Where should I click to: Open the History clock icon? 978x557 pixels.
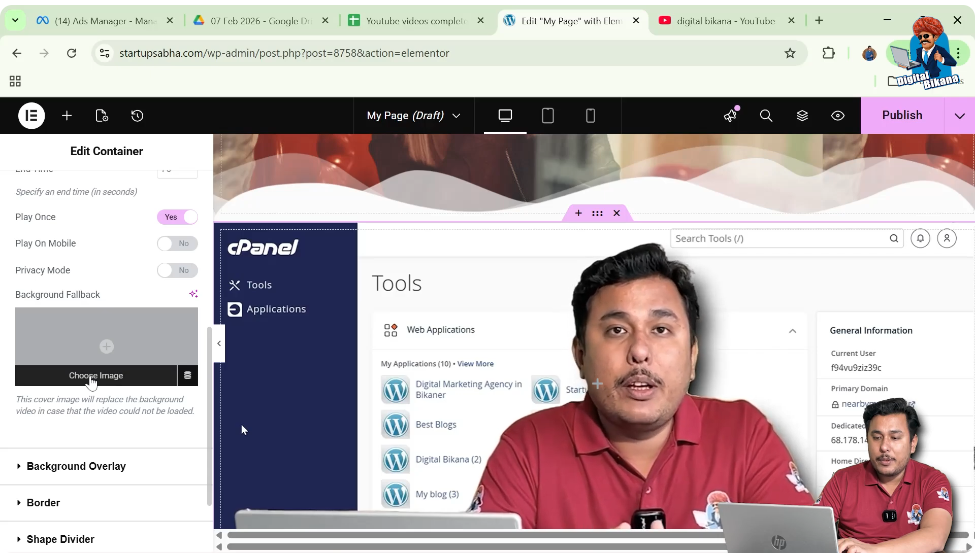point(137,116)
